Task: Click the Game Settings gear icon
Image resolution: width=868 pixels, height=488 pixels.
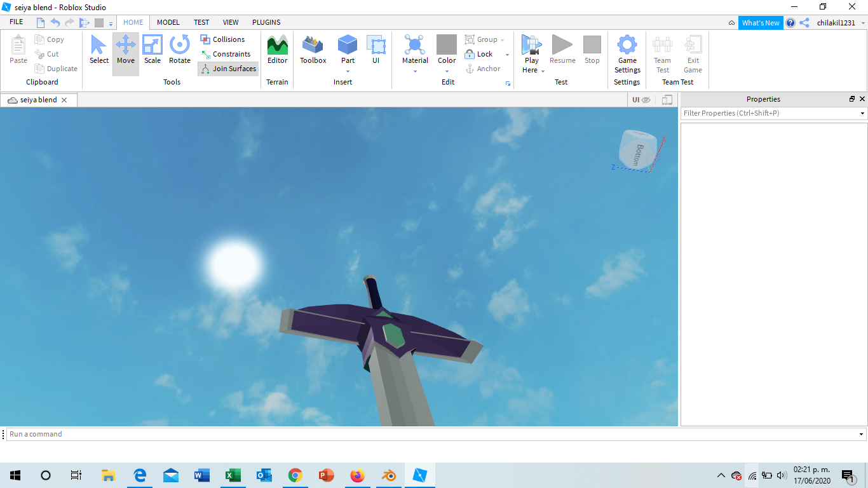Action: click(627, 44)
